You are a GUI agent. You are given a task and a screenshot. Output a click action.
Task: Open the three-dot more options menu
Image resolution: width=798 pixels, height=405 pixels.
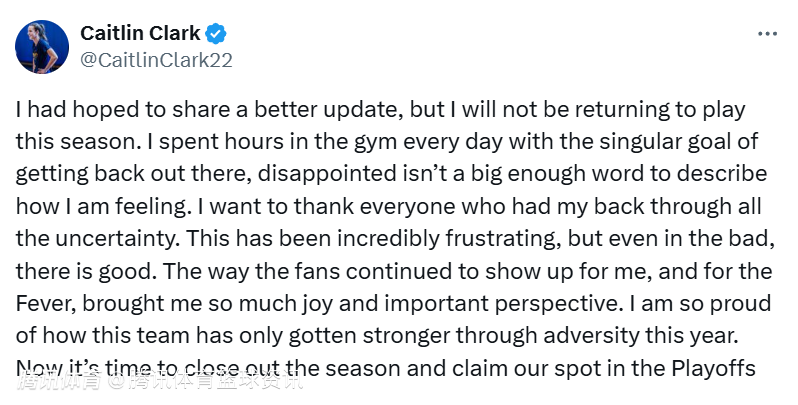tap(767, 33)
